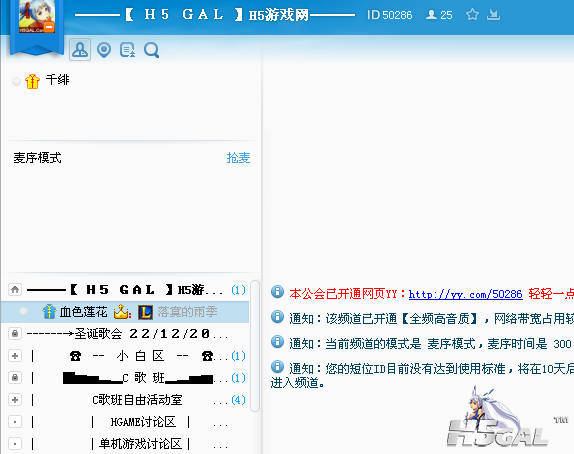Image resolution: width=574 pixels, height=454 pixels.
Task: Open the location pin tab icon
Action: tap(104, 50)
